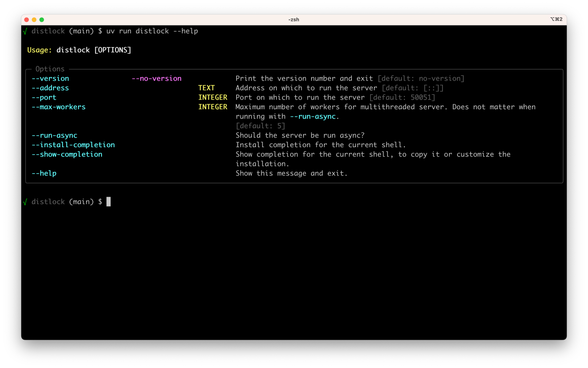The height and width of the screenshot is (368, 588).
Task: Click the --address option name
Action: 50,88
